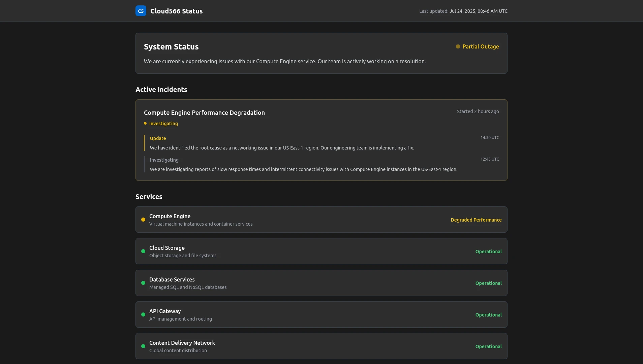Click the API management and routing text
This screenshot has width=643, height=364.
(x=180, y=319)
